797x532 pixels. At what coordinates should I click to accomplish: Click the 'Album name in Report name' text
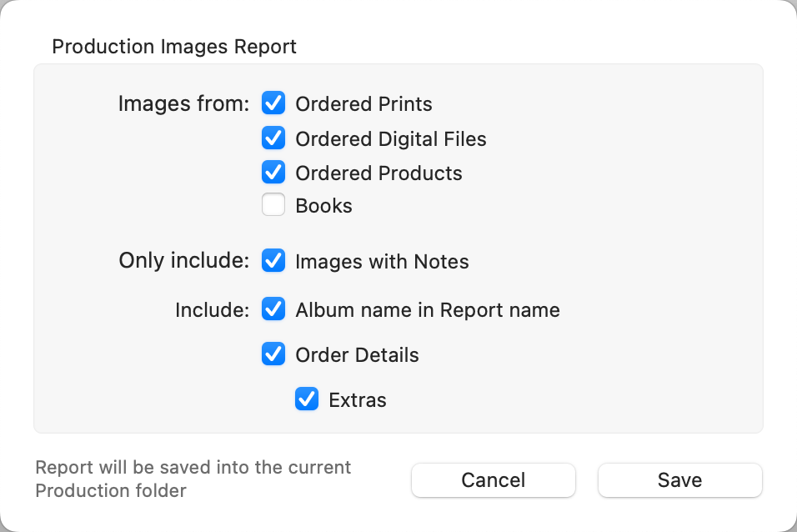coord(427,310)
